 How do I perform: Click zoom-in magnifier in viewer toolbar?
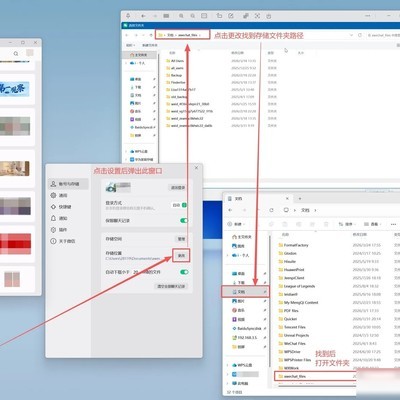tap(181, 16)
